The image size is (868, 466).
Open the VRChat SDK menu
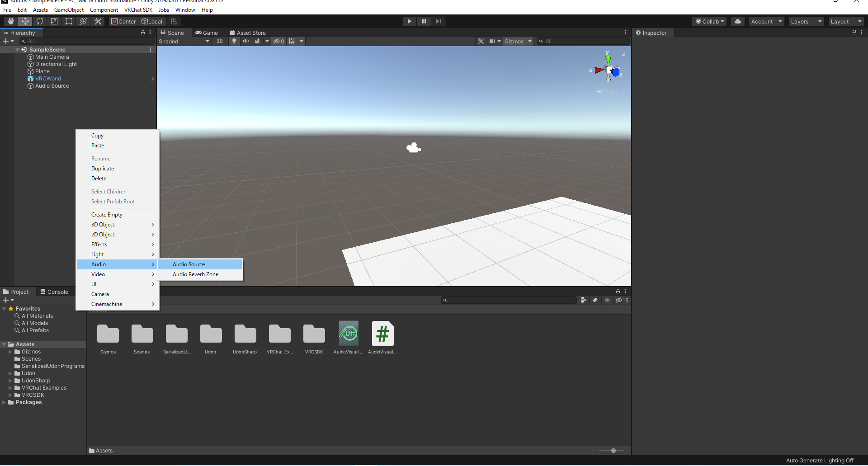point(138,9)
